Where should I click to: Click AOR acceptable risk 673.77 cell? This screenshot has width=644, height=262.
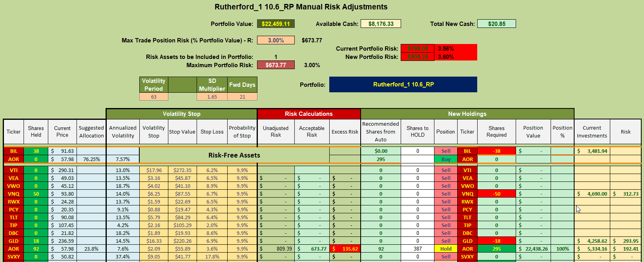[312, 249]
